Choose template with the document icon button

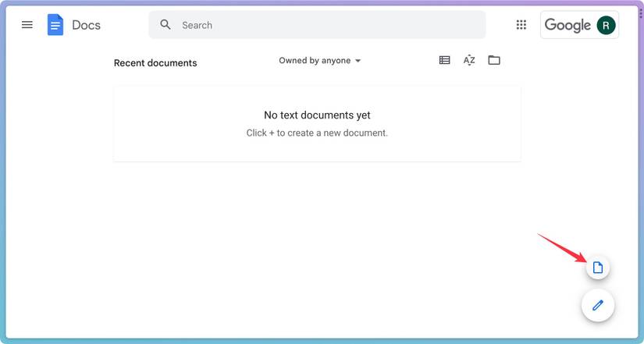598,268
